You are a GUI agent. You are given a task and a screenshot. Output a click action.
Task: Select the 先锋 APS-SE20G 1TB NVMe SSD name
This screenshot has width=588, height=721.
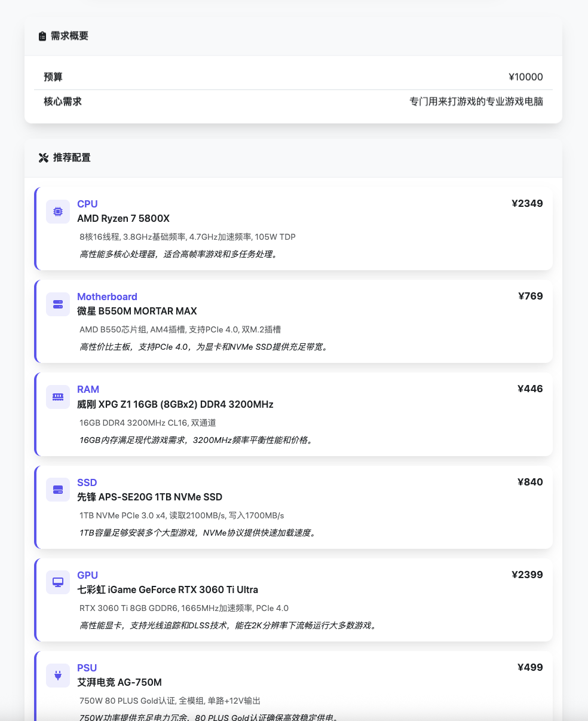[149, 497]
